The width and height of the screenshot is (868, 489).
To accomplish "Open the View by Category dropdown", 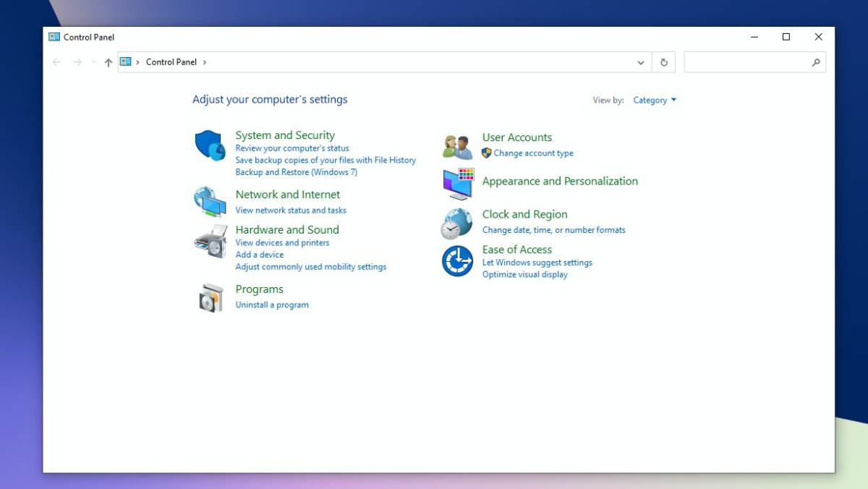I will (655, 100).
